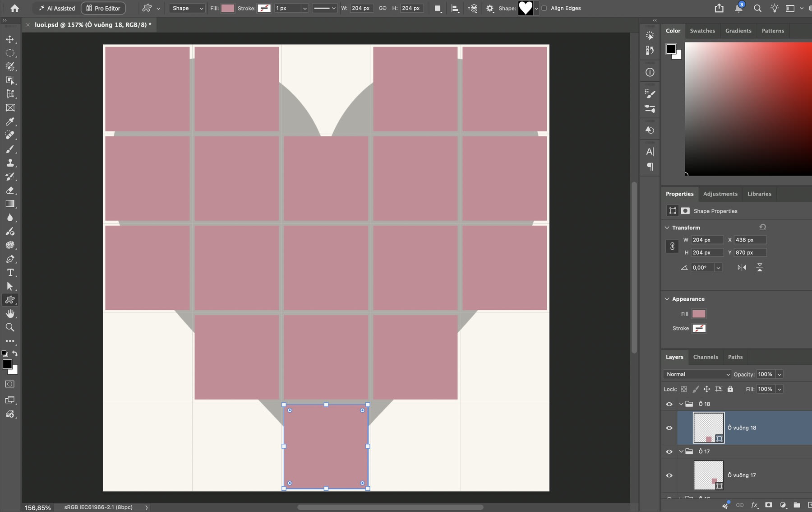Open the Normal blend mode dropdown

pyautogui.click(x=697, y=374)
